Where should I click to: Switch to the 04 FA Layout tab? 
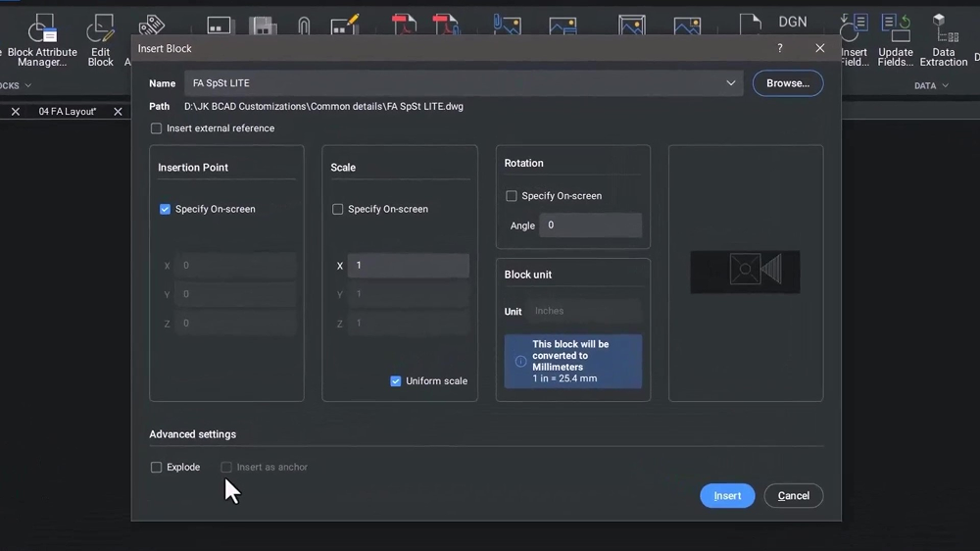click(67, 112)
